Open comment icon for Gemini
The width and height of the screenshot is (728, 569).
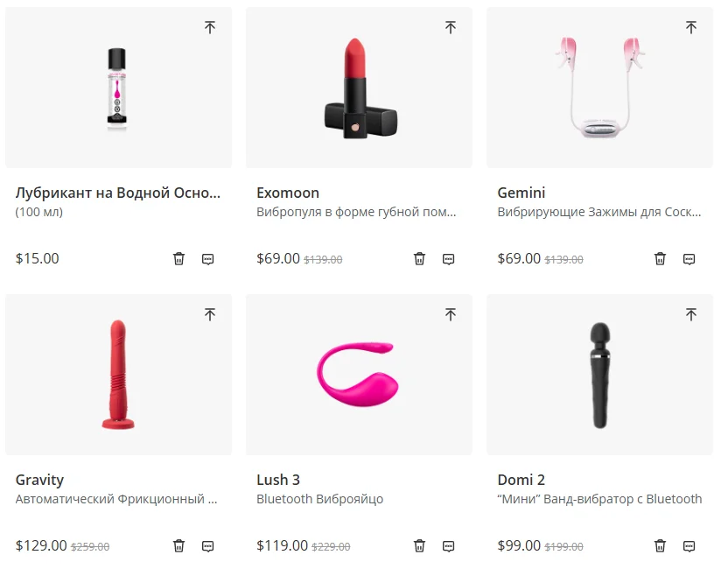pos(689,259)
